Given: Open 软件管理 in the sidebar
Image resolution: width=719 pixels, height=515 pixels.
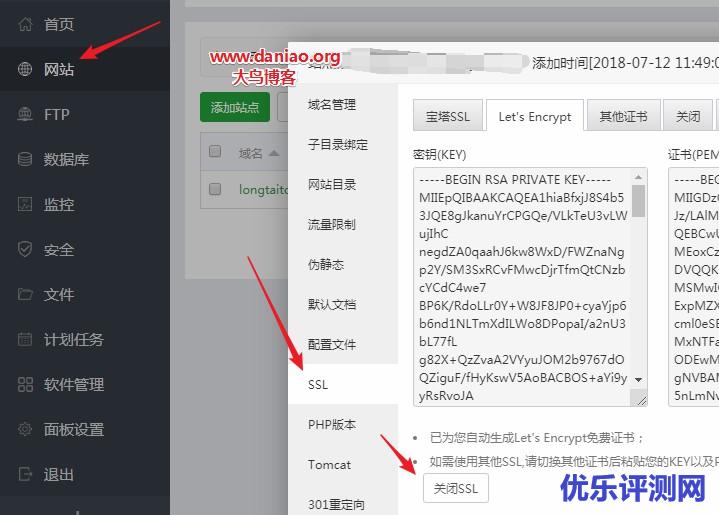Looking at the screenshot, I should tap(73, 384).
